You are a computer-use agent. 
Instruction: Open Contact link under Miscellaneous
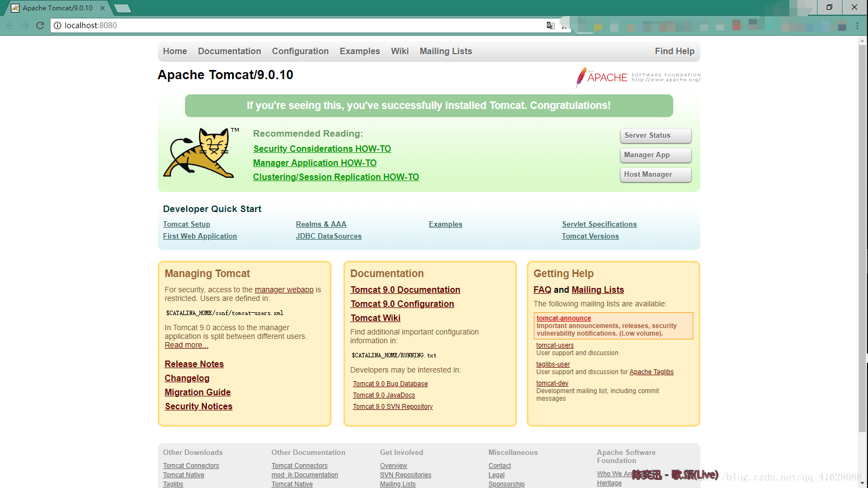tap(500, 466)
